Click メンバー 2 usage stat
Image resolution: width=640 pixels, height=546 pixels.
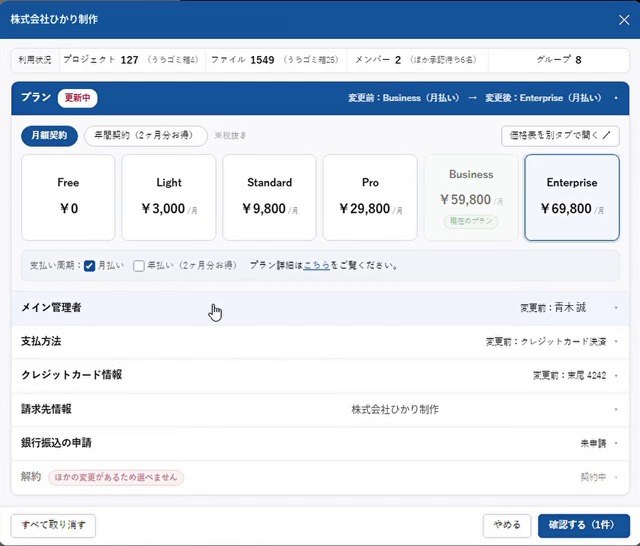(x=416, y=60)
